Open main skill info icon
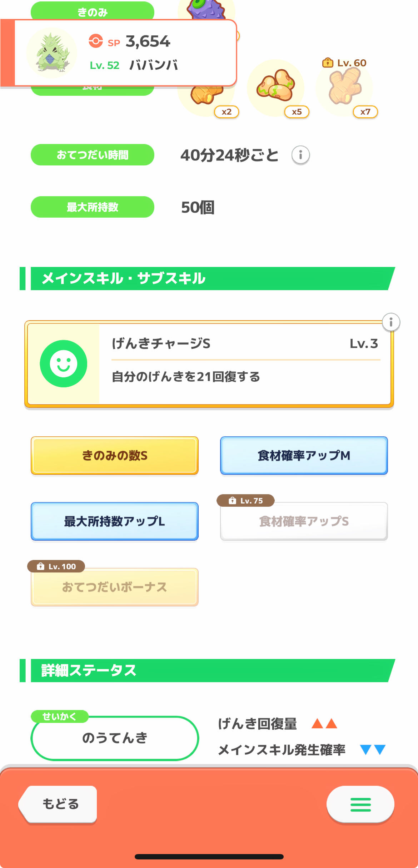The image size is (418, 868). [x=391, y=322]
